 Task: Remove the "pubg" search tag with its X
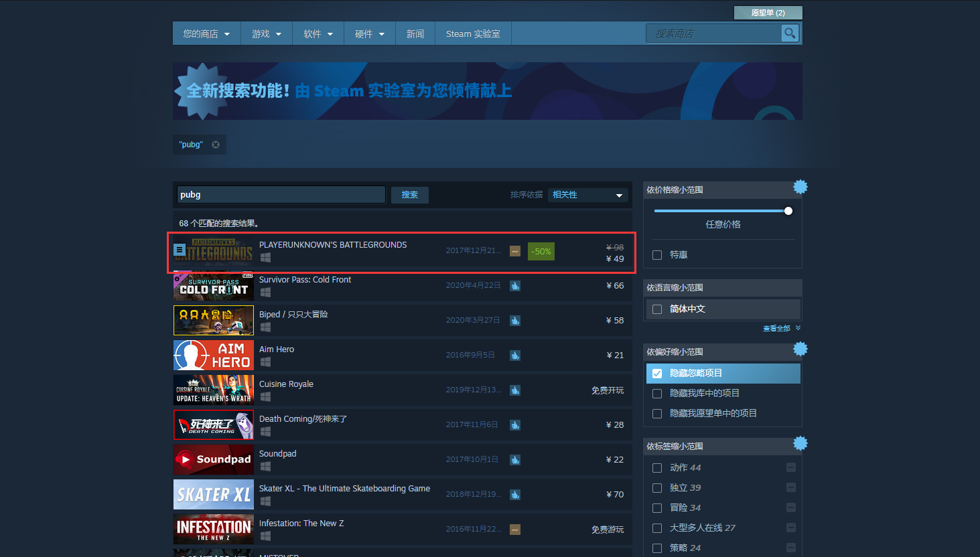216,145
